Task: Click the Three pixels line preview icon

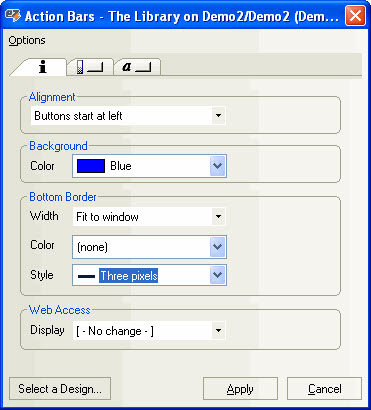Action: tap(87, 276)
